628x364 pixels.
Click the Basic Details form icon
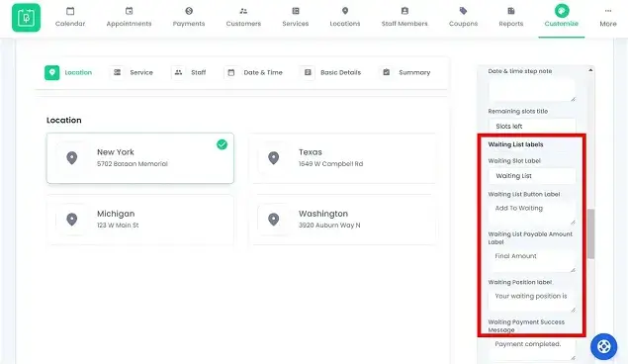point(308,72)
